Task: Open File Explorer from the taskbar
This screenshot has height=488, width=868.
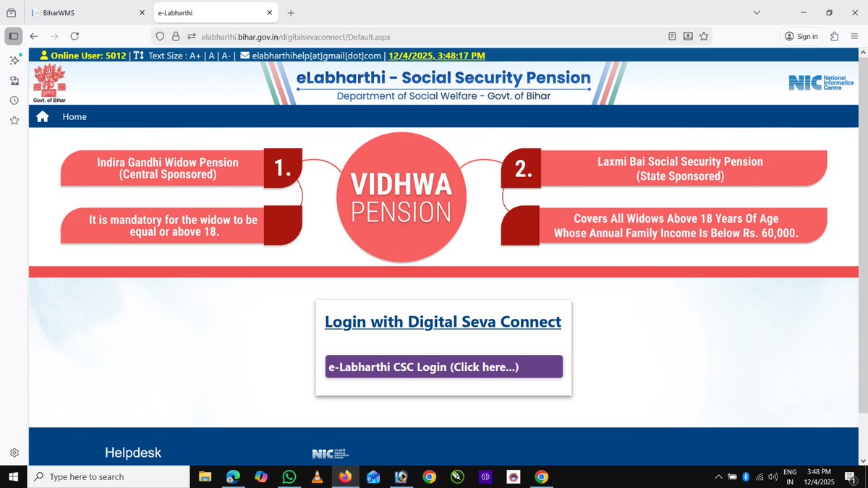Action: click(205, 476)
